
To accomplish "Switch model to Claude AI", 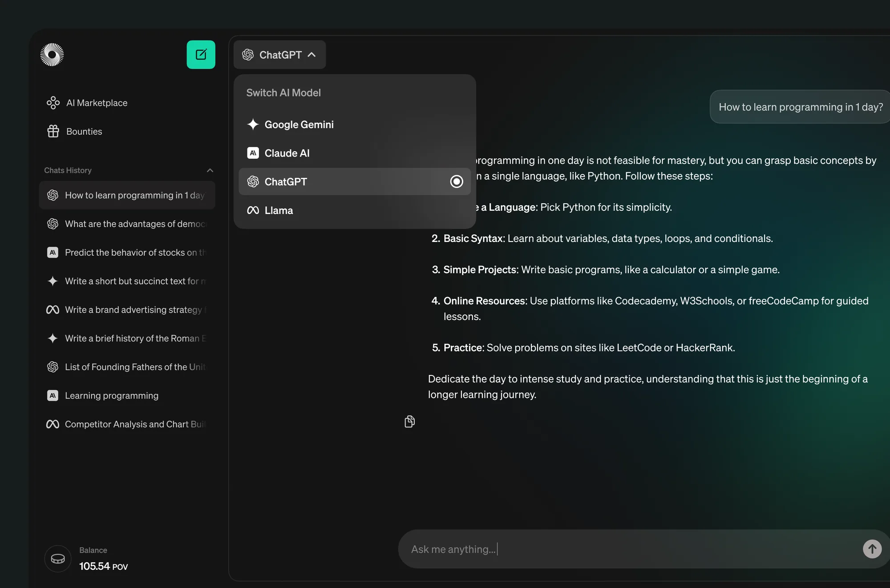I will coord(355,153).
